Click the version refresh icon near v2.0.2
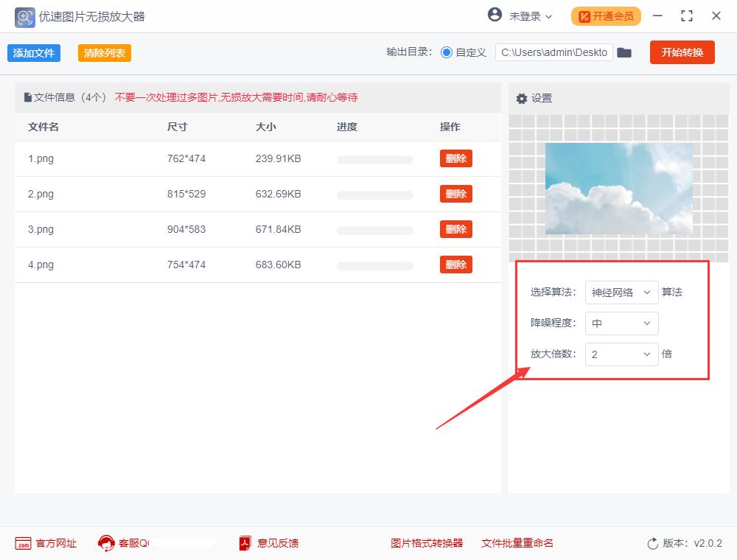Viewport: 737px width, 560px height. click(652, 543)
